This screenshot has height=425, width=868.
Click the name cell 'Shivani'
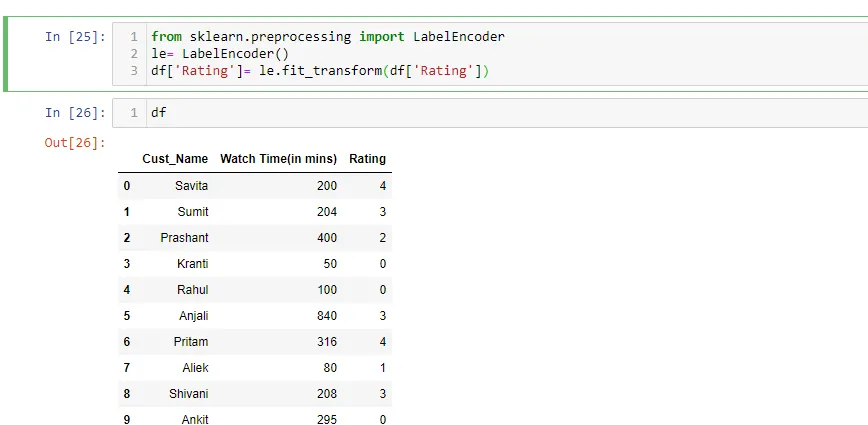pos(189,393)
